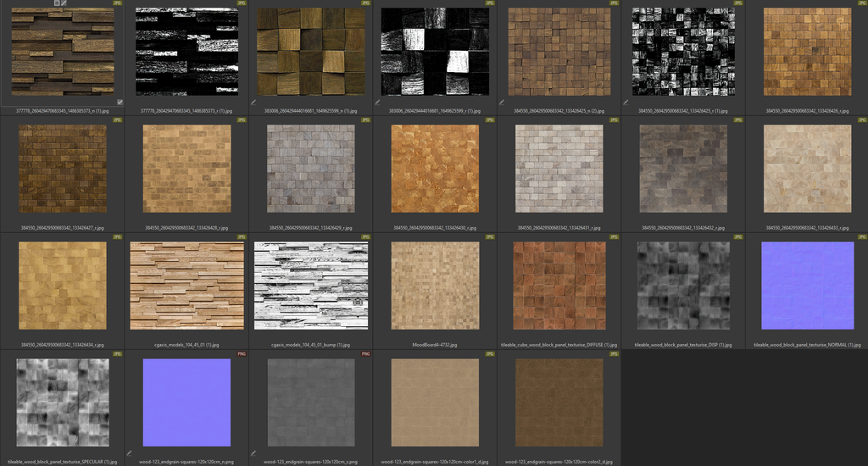Viewport: 868px width, 466px height.
Task: Click the pencil icon on the wood-123 _n.png tile
Action: (x=130, y=453)
